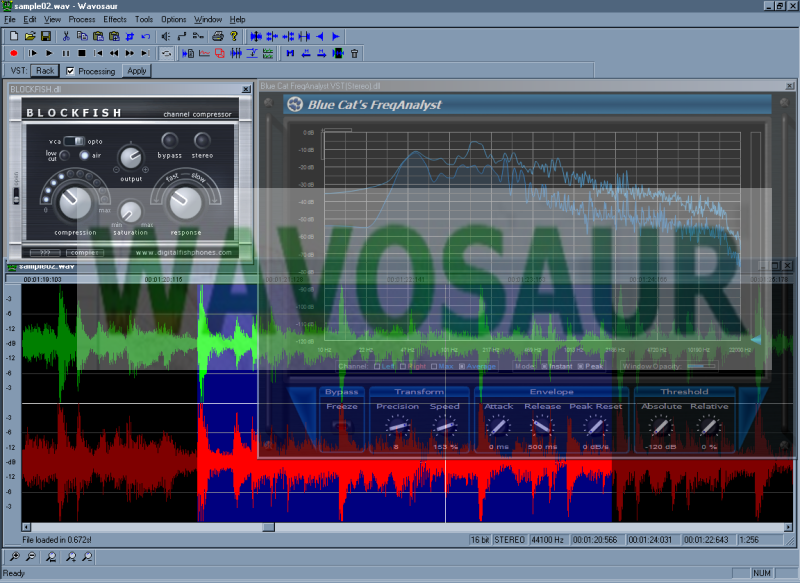Click the Play button

49,53
